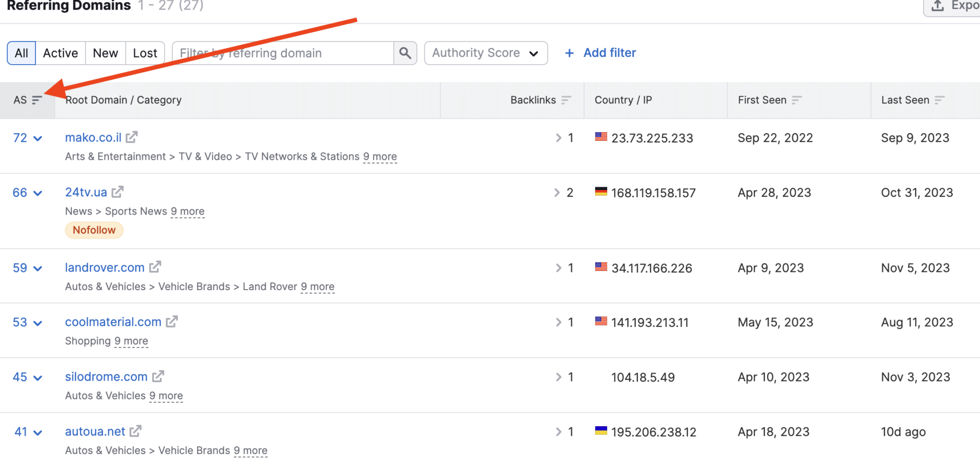Expand backlinks arrow for mako.co.il
980x463 pixels.
[x=558, y=138]
